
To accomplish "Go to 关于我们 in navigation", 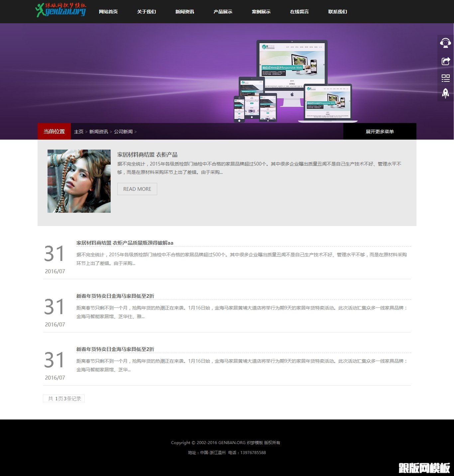I will (x=147, y=12).
